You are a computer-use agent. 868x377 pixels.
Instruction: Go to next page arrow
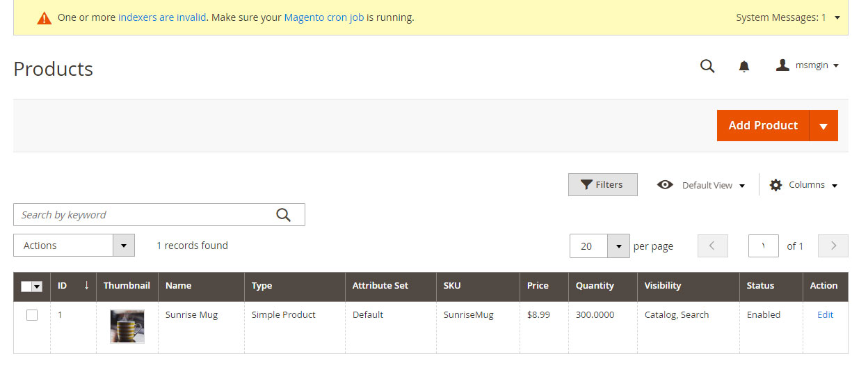[x=833, y=246]
